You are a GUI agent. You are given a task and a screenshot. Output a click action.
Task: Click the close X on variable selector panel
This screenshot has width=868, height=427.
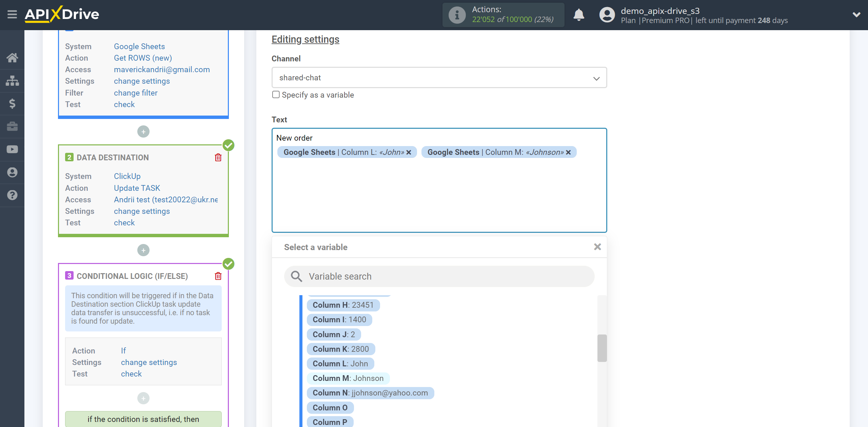point(597,247)
